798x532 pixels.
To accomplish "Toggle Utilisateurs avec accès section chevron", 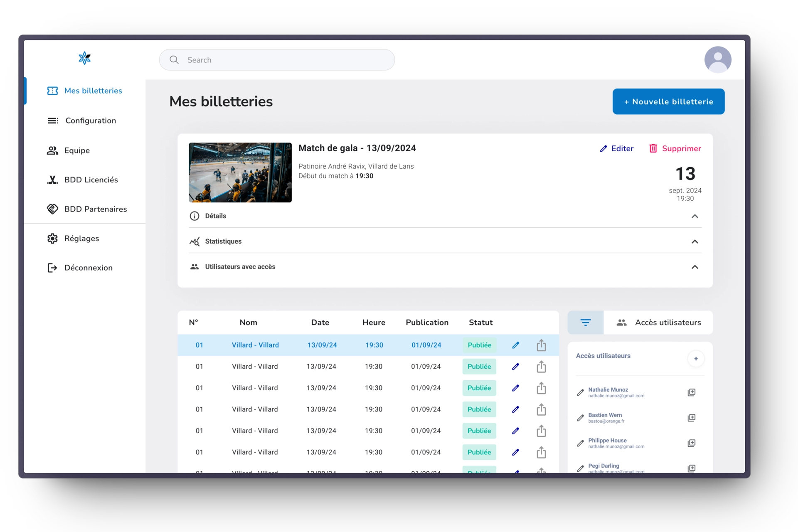I will coord(695,267).
